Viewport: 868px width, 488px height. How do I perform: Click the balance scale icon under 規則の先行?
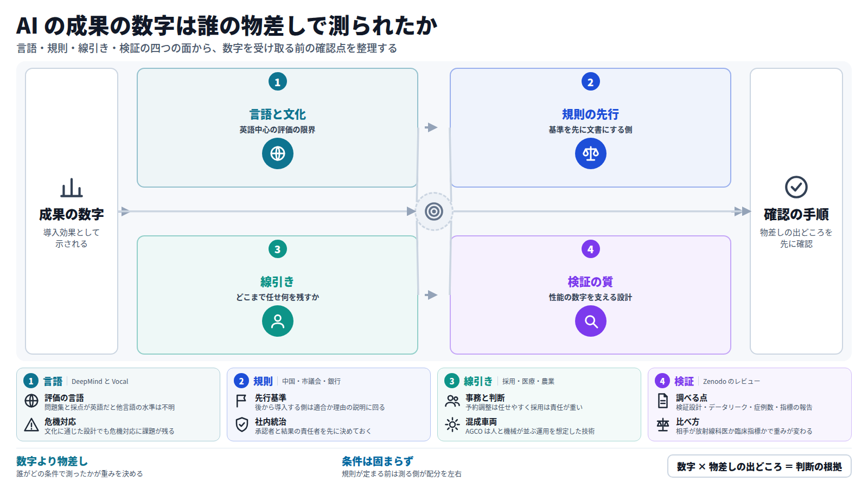coord(591,153)
